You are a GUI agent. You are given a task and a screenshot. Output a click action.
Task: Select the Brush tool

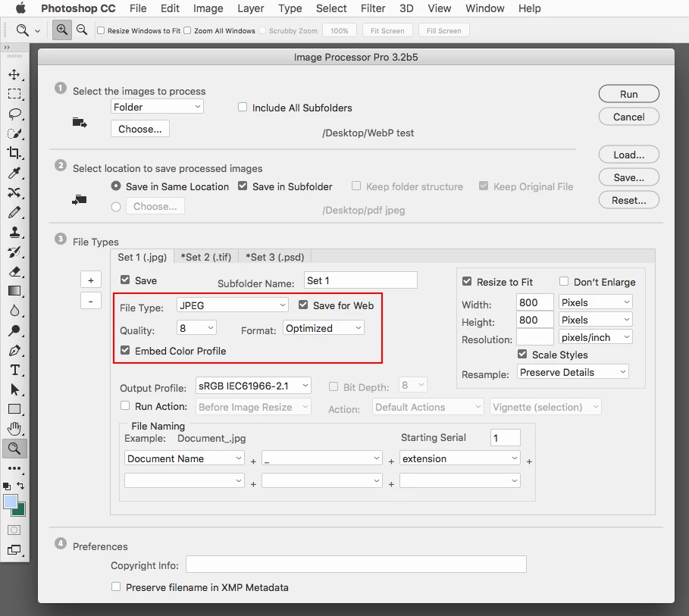point(14,212)
